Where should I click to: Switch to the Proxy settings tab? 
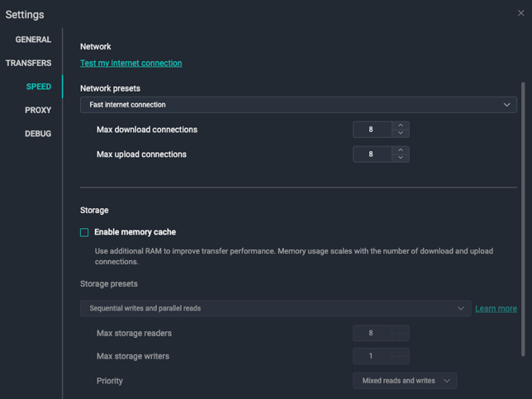coord(38,110)
